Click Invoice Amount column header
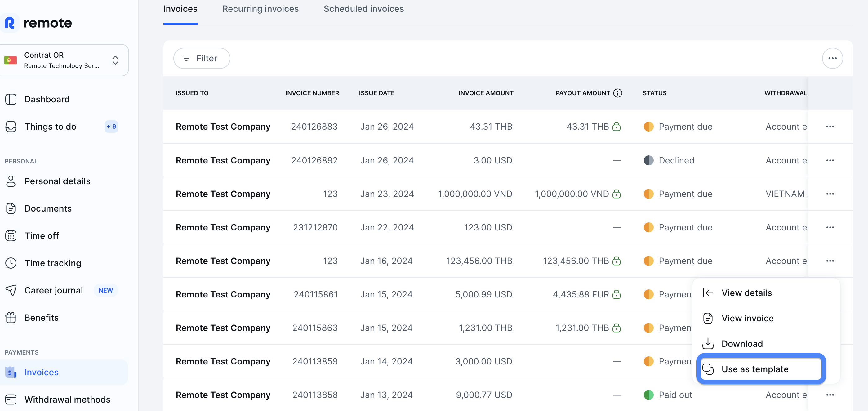Image resolution: width=868 pixels, height=411 pixels. (x=486, y=93)
